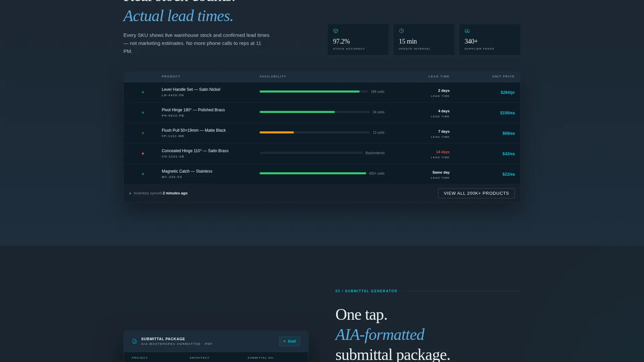
Task: Open View All 200K+ Products
Action: 476,193
